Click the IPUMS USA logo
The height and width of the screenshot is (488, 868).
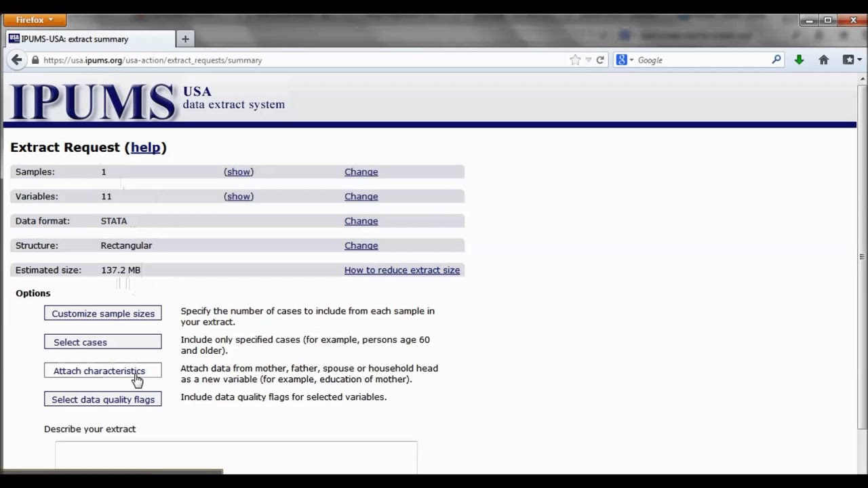[148, 102]
